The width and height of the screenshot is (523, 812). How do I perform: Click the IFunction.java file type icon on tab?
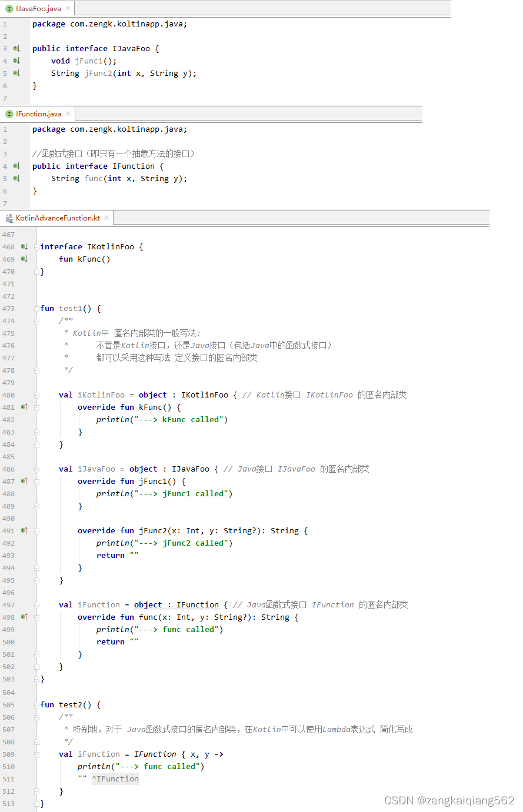click(x=9, y=113)
